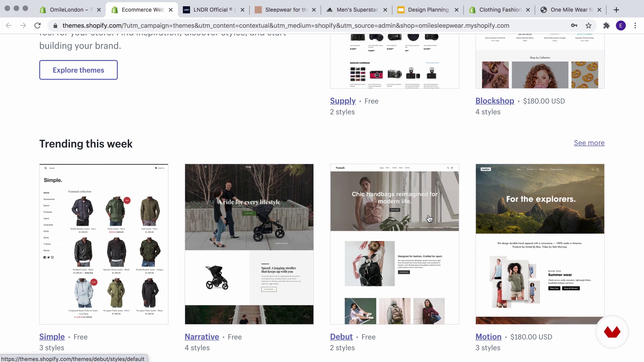Click the red floating chat widget icon
Screen dimensions: 644x362
(612, 332)
